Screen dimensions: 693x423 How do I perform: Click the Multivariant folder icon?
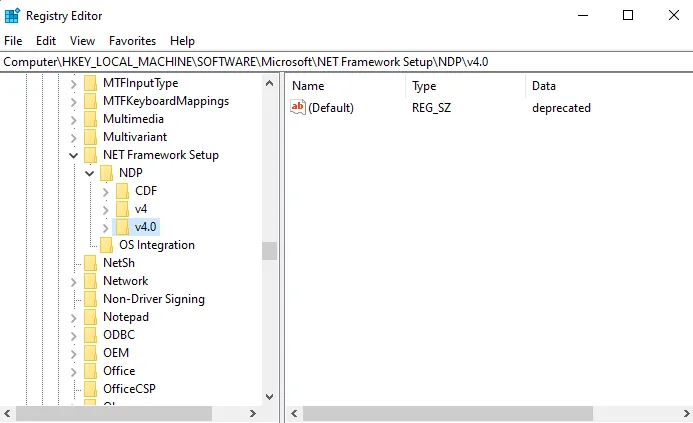[90, 137]
